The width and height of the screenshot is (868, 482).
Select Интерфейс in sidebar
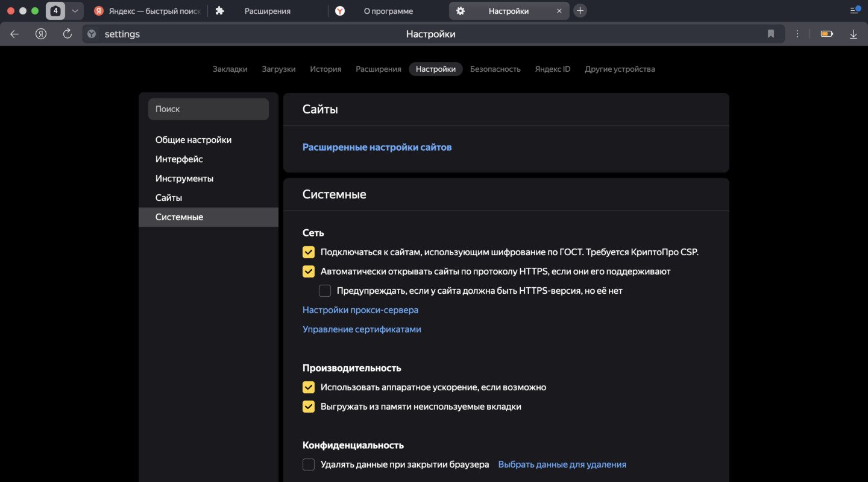click(x=209, y=159)
